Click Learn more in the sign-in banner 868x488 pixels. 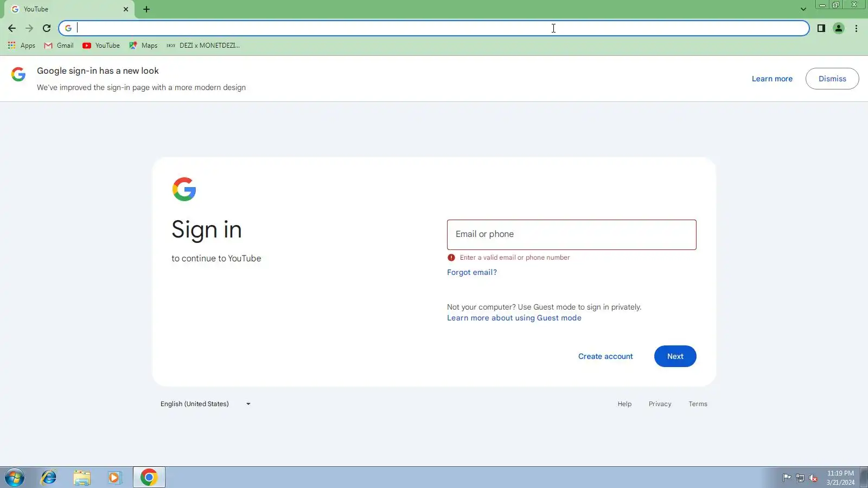(772, 79)
